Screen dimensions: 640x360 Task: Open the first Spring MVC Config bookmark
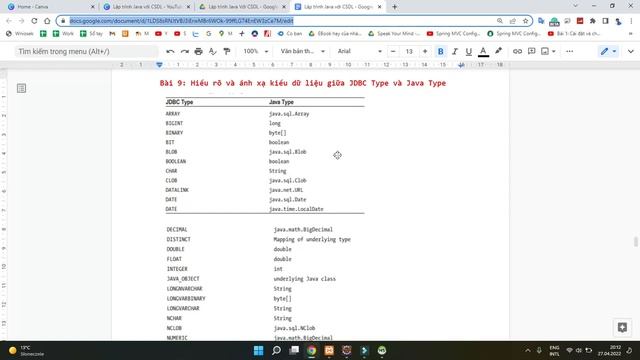453,33
